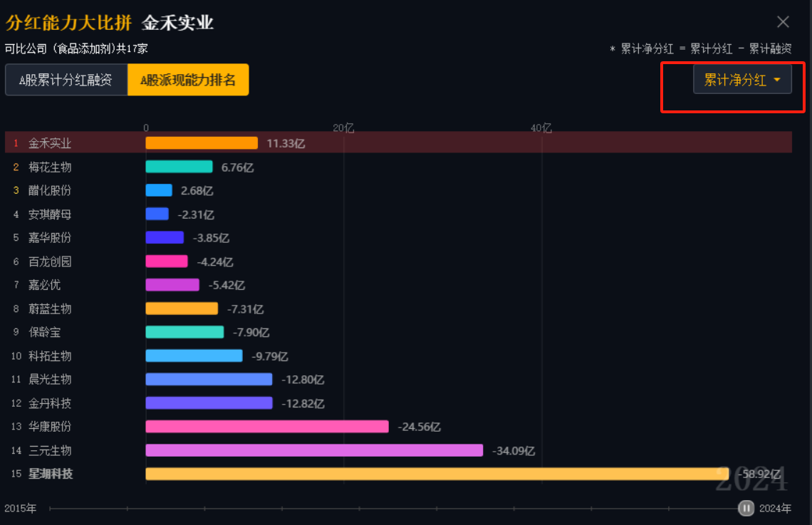Select company name 金禾实业 in ranking
The image size is (812, 525).
click(50, 143)
